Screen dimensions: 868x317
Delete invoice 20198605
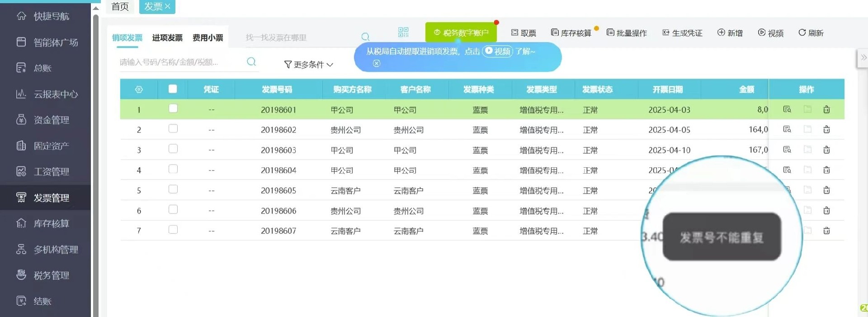826,190
